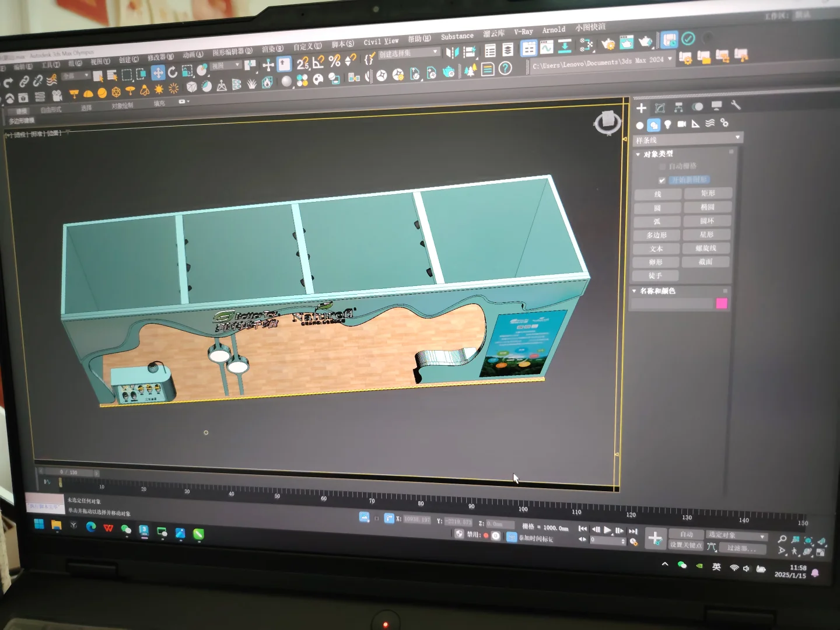
Task: Toggle 自动 auto key mode
Action: [686, 534]
